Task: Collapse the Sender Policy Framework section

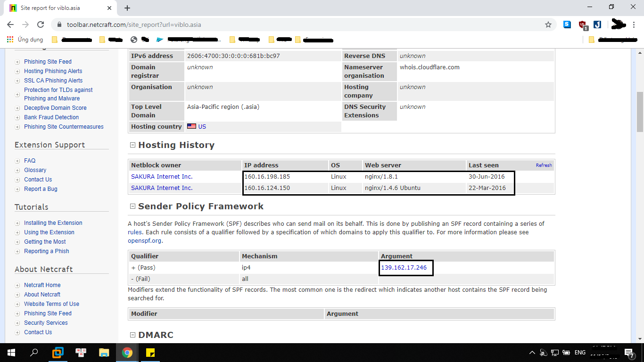Action: tap(132, 206)
